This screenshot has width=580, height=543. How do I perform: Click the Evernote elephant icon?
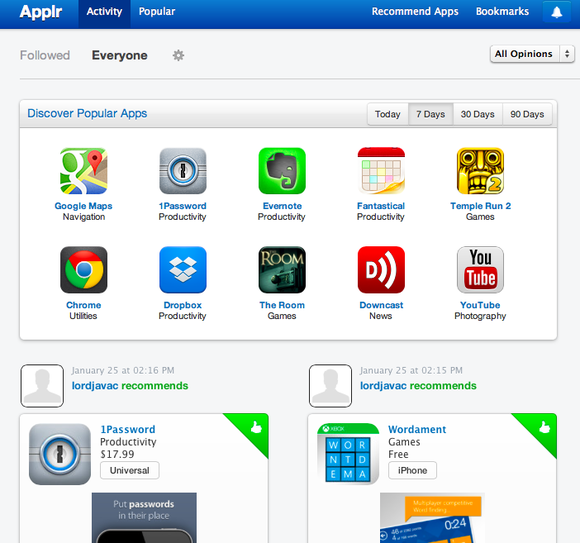tap(282, 171)
